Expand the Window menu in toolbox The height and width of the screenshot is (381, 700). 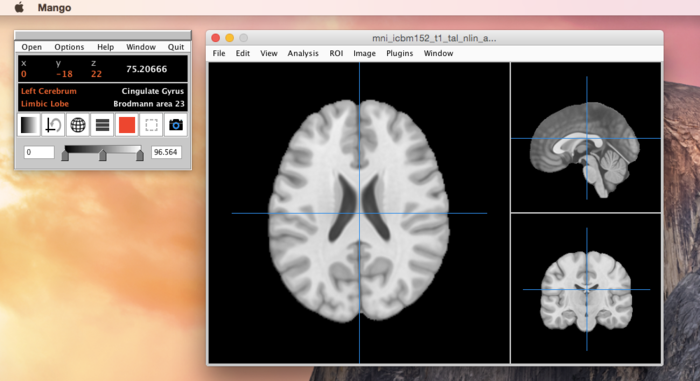pyautogui.click(x=141, y=47)
